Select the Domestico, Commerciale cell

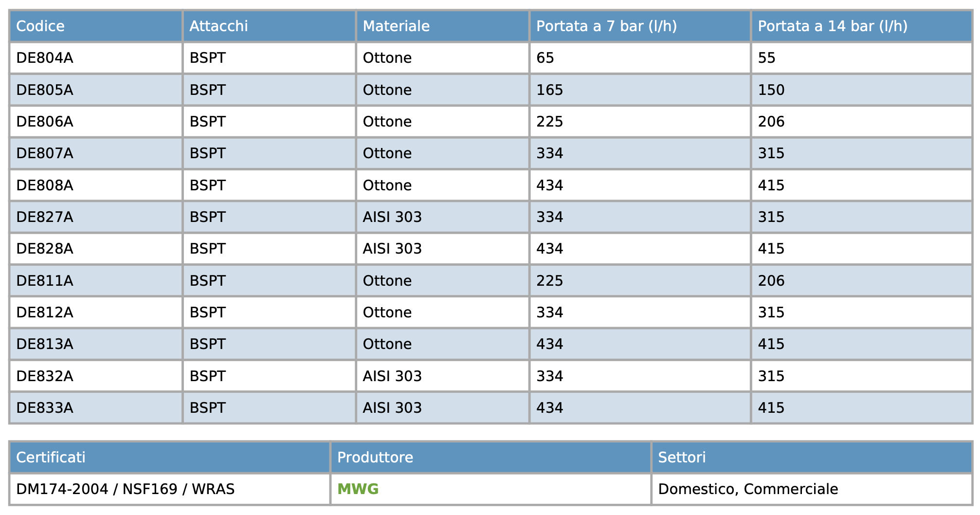coord(748,489)
